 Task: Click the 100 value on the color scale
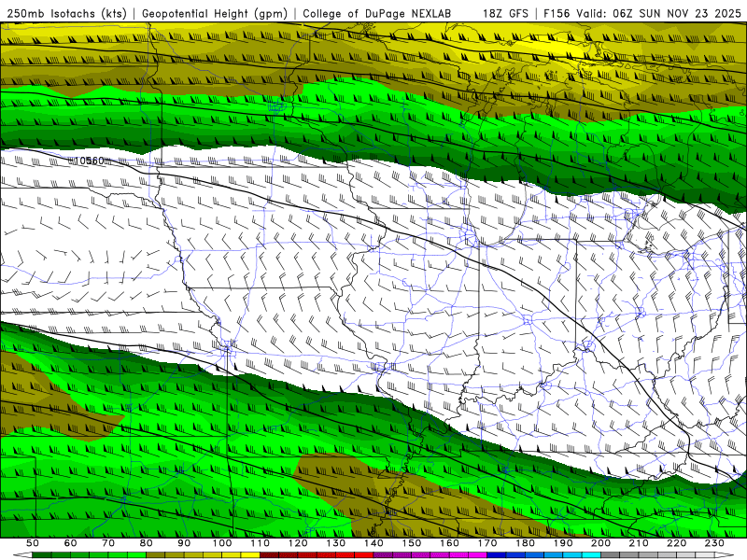coord(222,543)
